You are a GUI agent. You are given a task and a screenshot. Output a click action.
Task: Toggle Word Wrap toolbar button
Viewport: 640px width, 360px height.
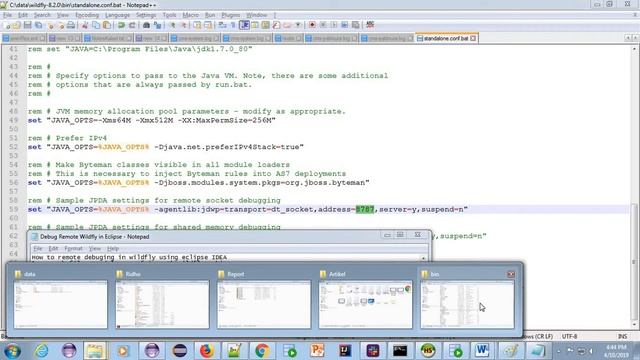(x=222, y=25)
